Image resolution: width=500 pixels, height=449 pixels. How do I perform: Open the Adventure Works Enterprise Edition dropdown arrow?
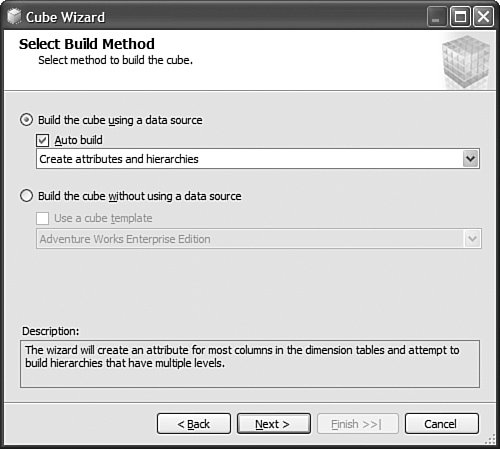coord(473,239)
